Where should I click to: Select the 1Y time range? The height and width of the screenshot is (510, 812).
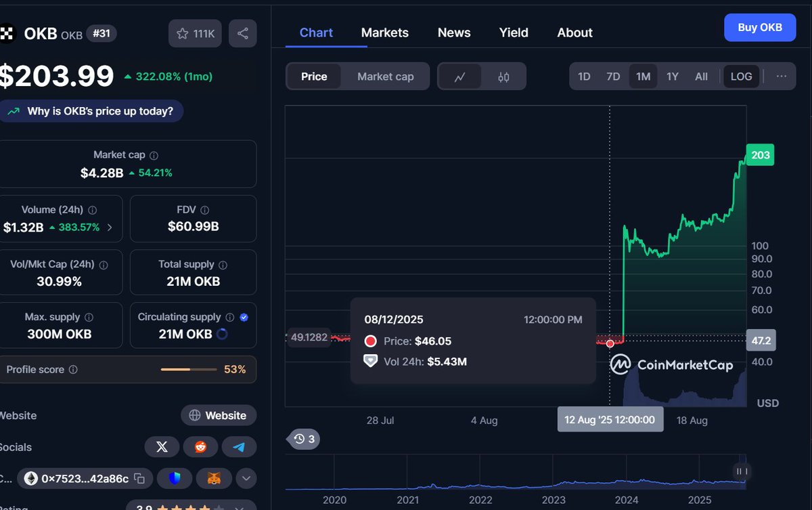click(x=672, y=77)
